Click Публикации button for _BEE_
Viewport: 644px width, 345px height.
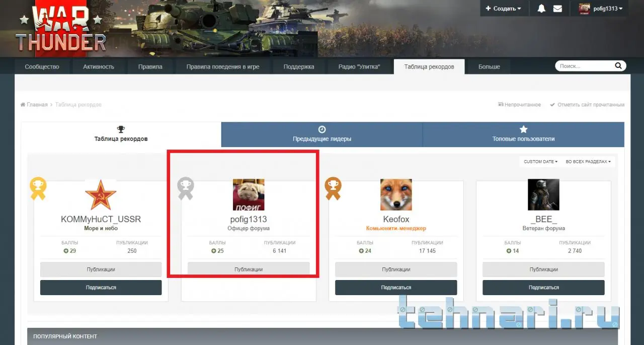(x=543, y=269)
